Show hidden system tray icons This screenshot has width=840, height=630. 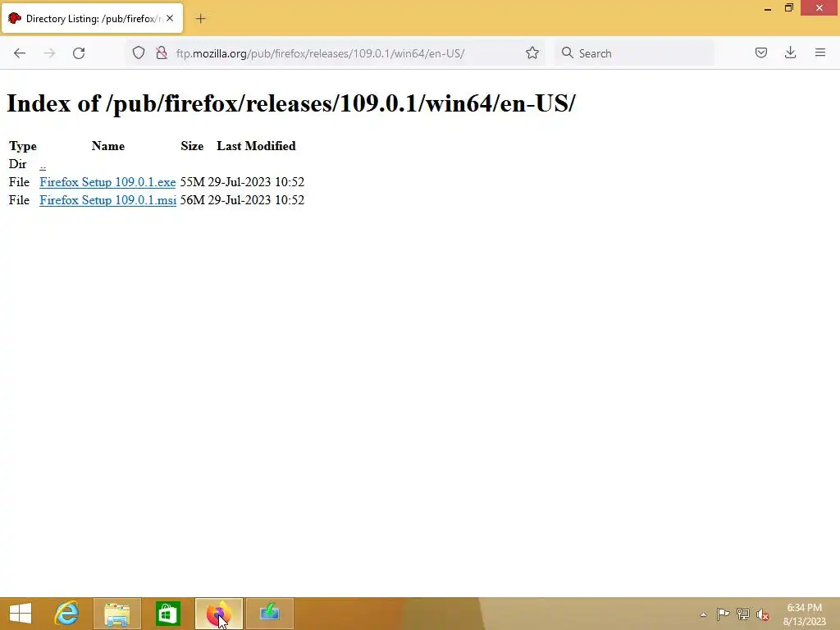703,614
